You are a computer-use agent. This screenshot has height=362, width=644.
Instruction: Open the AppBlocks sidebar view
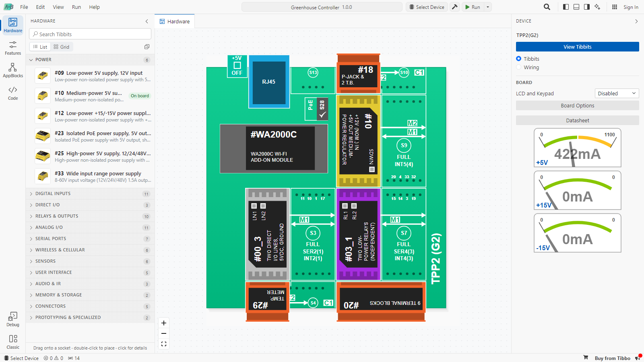pos(13,70)
